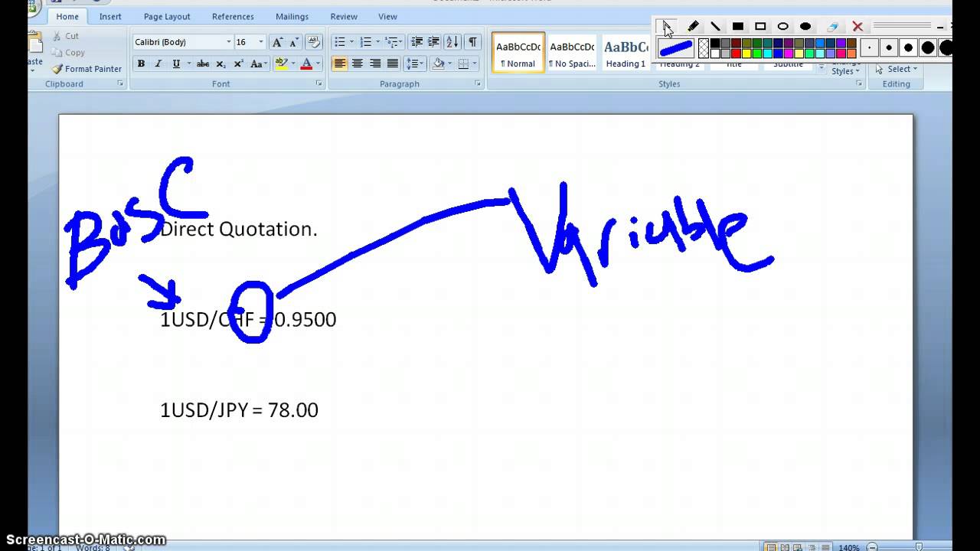The width and height of the screenshot is (980, 551).
Task: Toggle Superscript formatting
Action: click(x=238, y=64)
